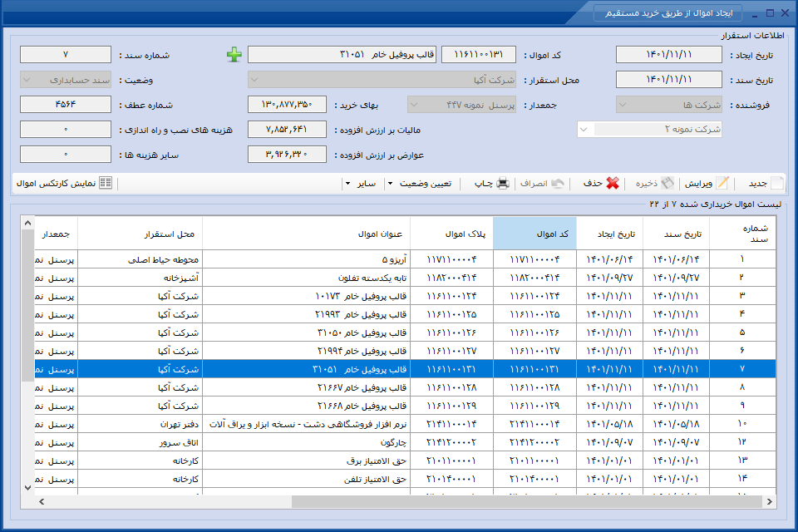Select row قالب پروفیل خام ۲۱۹۹۴

tap(405, 352)
